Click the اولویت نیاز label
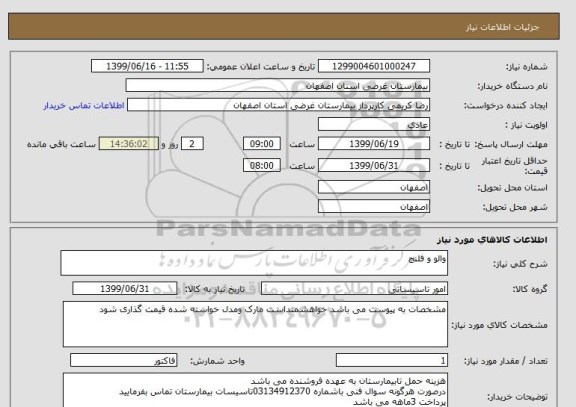 pyautogui.click(x=526, y=125)
